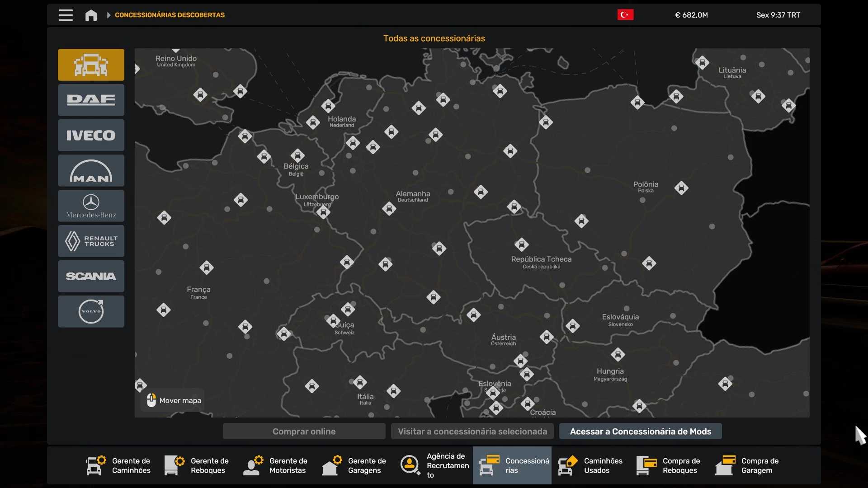
Task: Select the all truck brands filter icon
Action: pos(91,65)
